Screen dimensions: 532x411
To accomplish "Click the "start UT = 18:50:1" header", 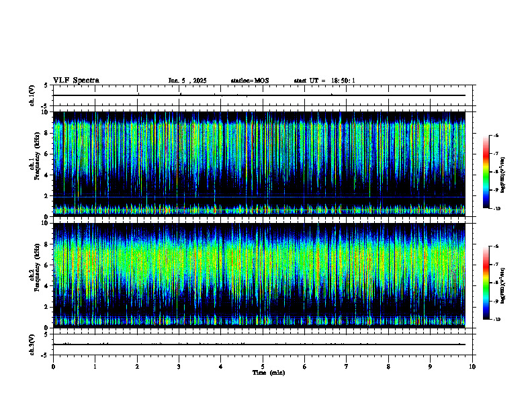I will [x=324, y=81].
